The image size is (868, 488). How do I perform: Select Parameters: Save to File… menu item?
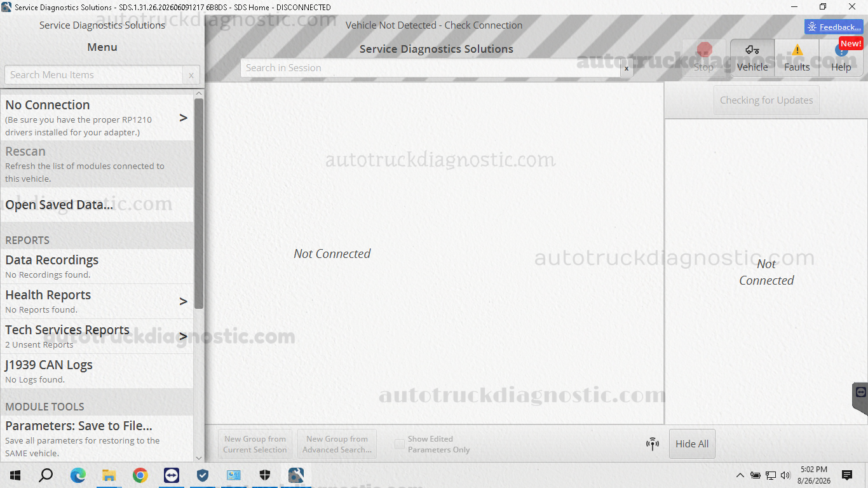[x=97, y=438]
